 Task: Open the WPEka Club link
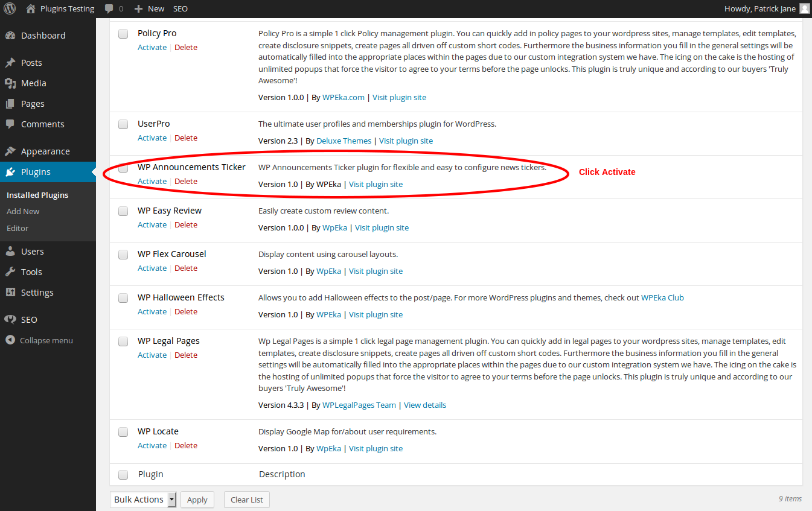tap(662, 297)
